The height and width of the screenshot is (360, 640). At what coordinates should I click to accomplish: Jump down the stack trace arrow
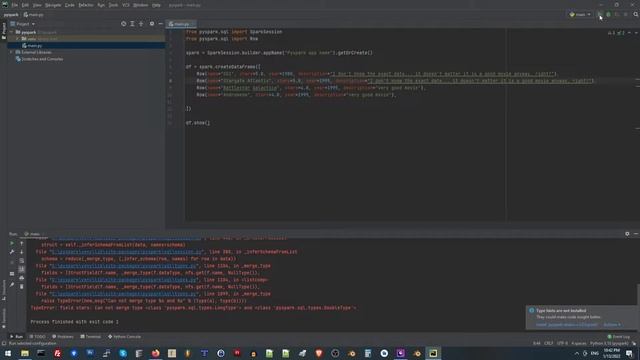(x=22, y=252)
